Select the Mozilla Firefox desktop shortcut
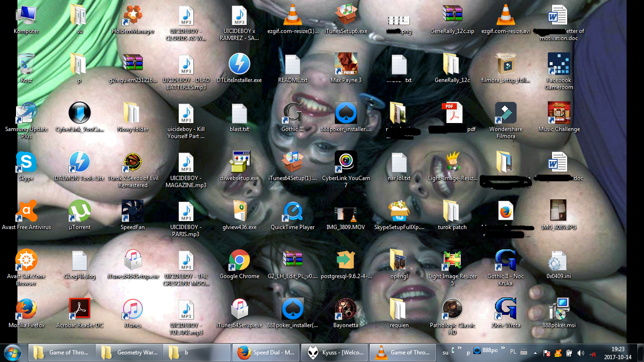This screenshot has width=644, height=362. pos(26,313)
